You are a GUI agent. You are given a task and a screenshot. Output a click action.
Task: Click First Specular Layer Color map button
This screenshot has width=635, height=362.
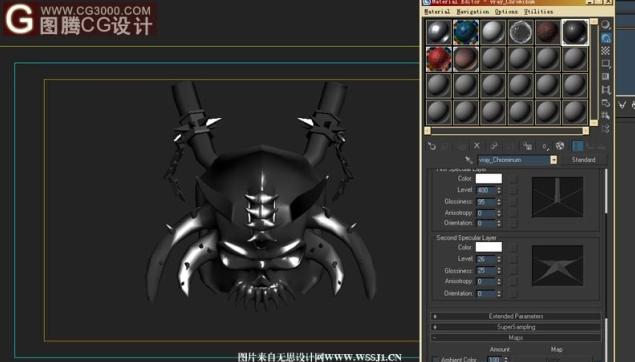514,179
